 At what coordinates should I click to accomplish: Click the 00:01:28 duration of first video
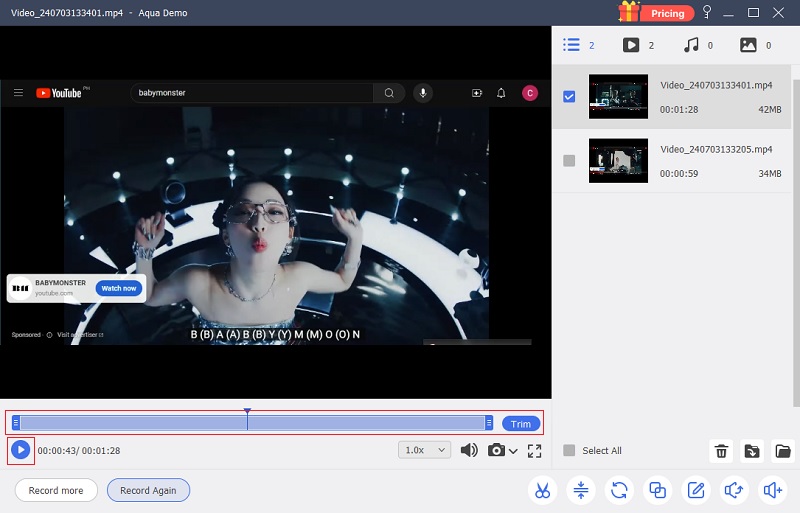coord(679,109)
